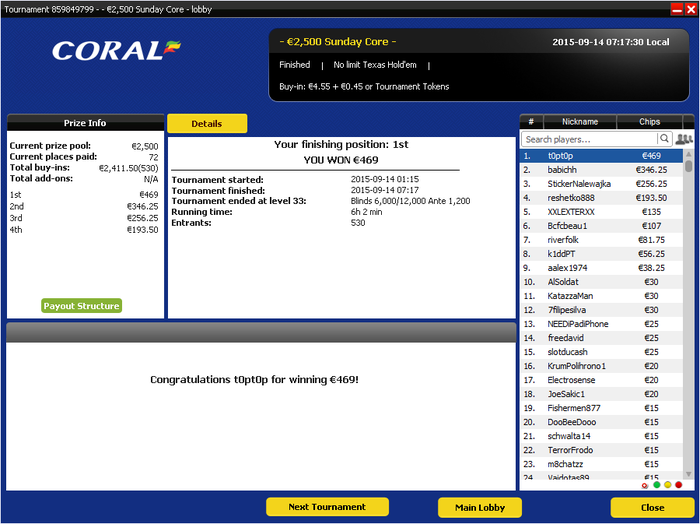The image size is (700, 524).
Task: Close the window with the red X
Action: click(x=691, y=9)
